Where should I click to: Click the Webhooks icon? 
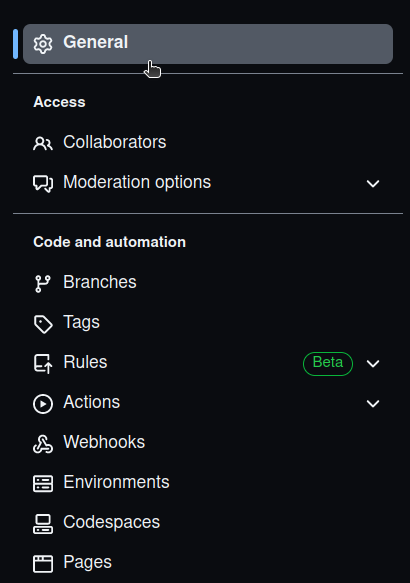point(43,444)
